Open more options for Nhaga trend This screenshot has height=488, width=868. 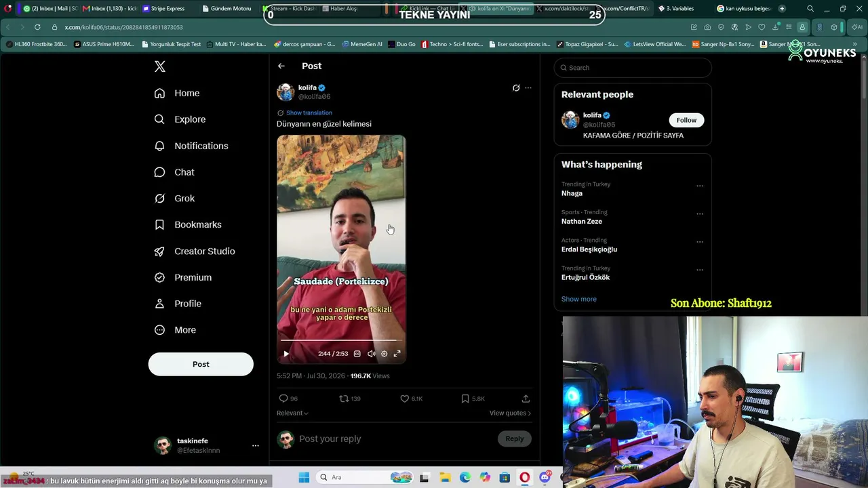pyautogui.click(x=700, y=186)
